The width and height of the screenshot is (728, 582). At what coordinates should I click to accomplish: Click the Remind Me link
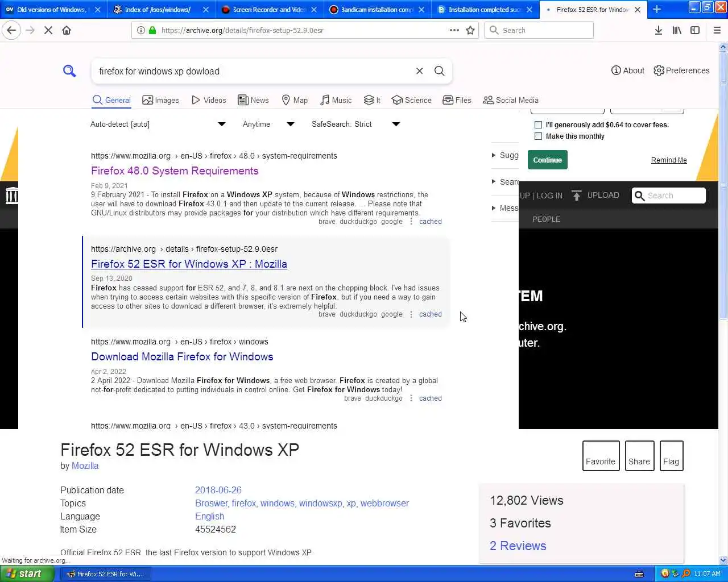(x=669, y=160)
